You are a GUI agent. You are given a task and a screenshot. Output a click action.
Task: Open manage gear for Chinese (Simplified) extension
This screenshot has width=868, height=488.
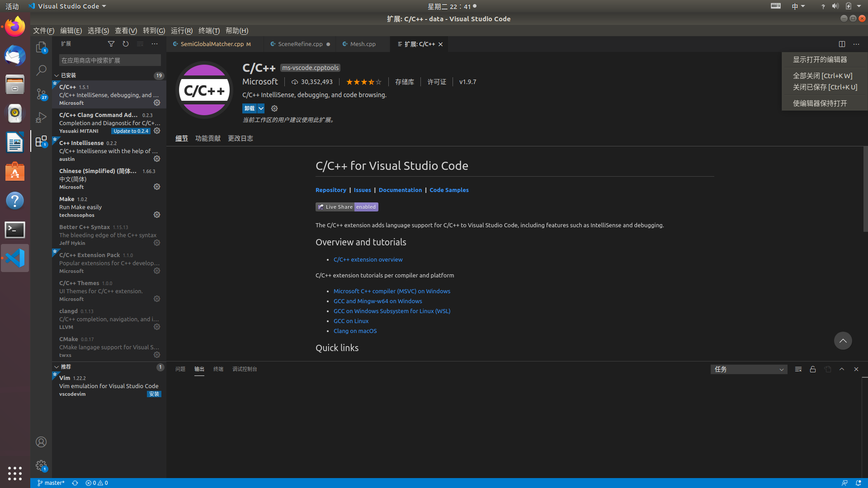pyautogui.click(x=157, y=187)
